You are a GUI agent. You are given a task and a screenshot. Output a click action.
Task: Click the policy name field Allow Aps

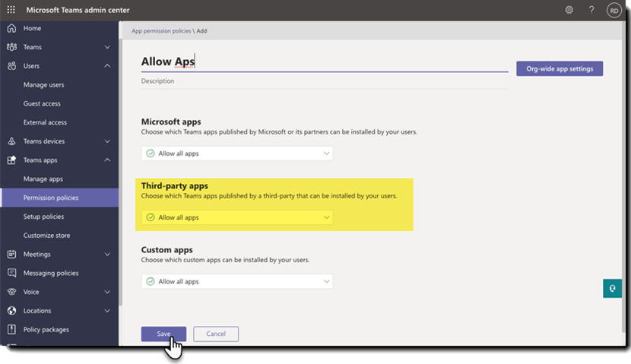325,62
